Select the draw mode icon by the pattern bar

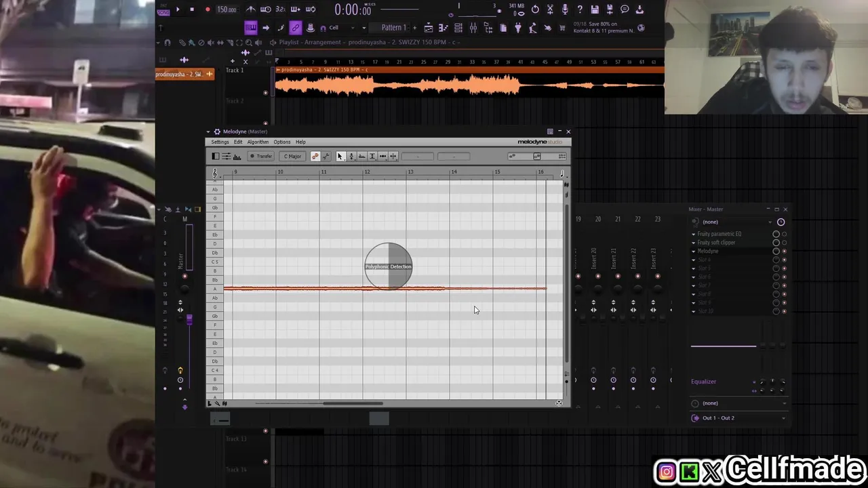(281, 28)
